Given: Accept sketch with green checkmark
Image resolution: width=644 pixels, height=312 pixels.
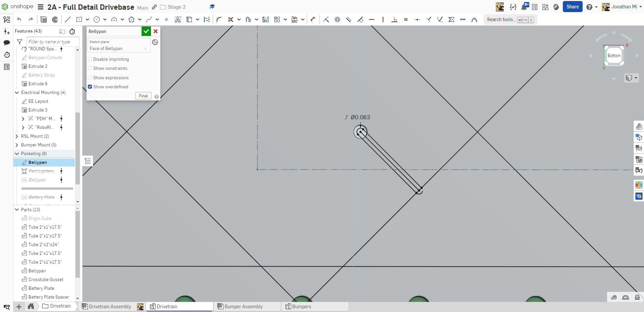Looking at the screenshot, I should tap(146, 31).
